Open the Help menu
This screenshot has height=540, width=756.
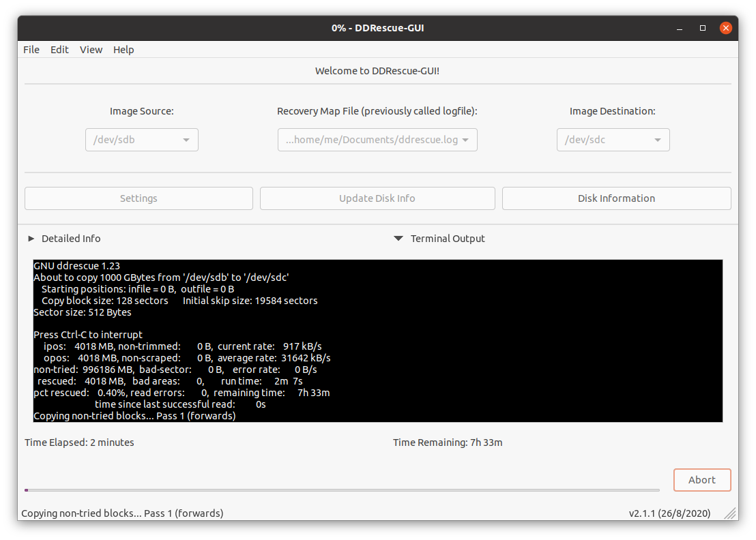pos(123,50)
